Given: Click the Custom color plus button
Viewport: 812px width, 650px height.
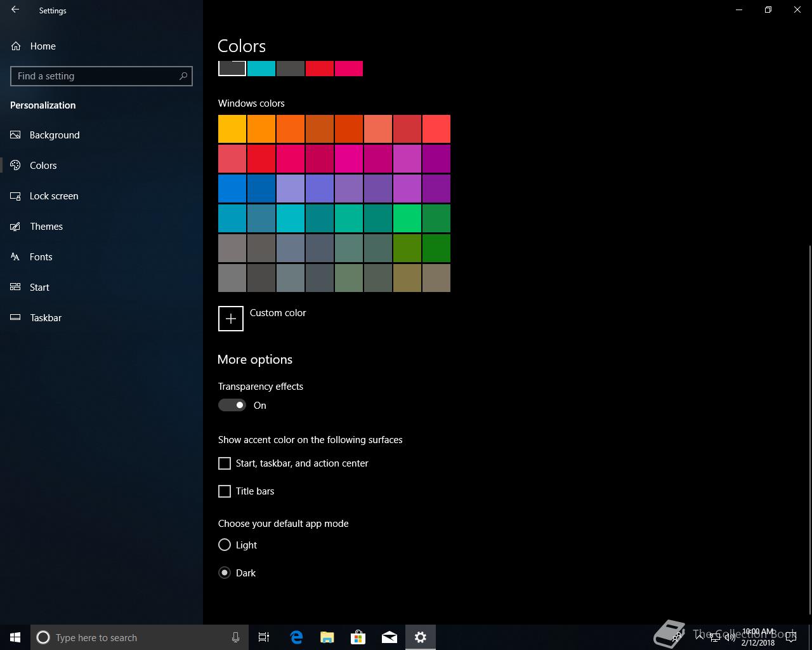Looking at the screenshot, I should click(231, 319).
